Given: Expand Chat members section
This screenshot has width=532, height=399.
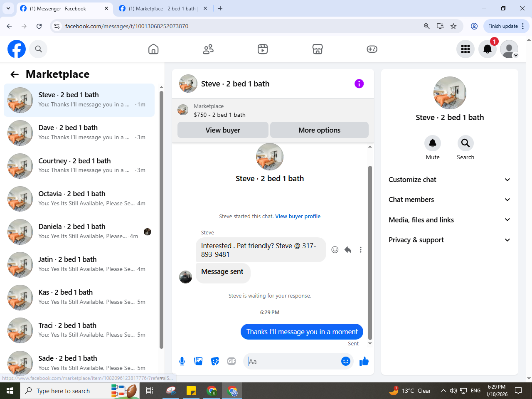Looking at the screenshot, I should (449, 199).
